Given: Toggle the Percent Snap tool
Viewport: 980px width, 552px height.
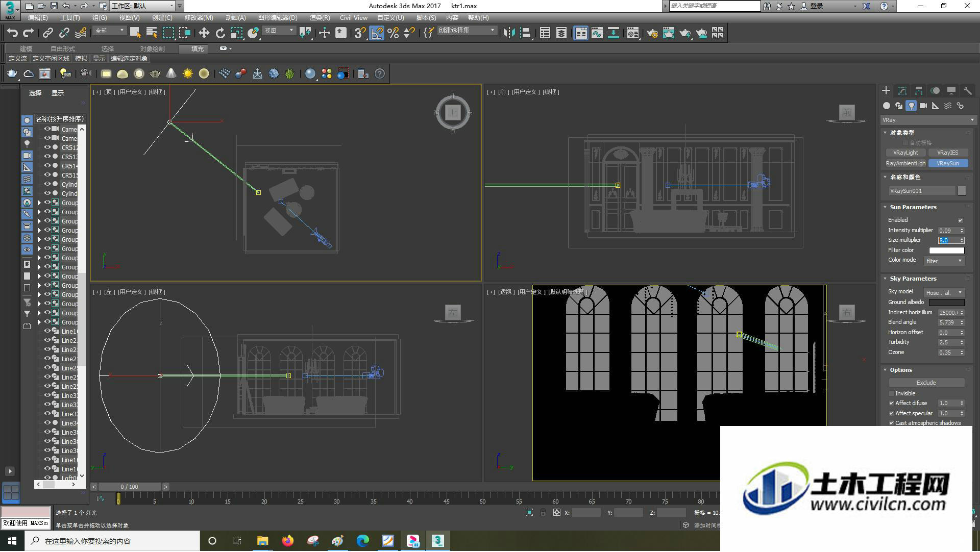Looking at the screenshot, I should (x=393, y=33).
